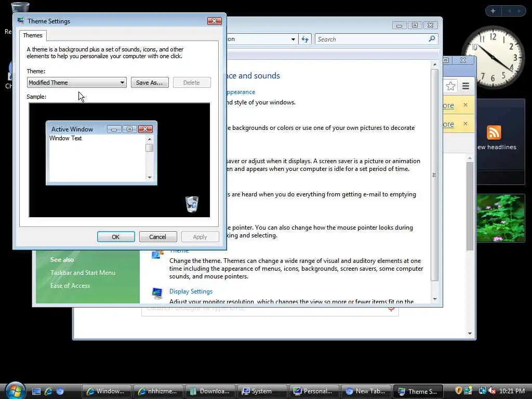Switch to New Tab... Chrome taskbar button
The width and height of the screenshot is (532, 399).
point(366,391)
